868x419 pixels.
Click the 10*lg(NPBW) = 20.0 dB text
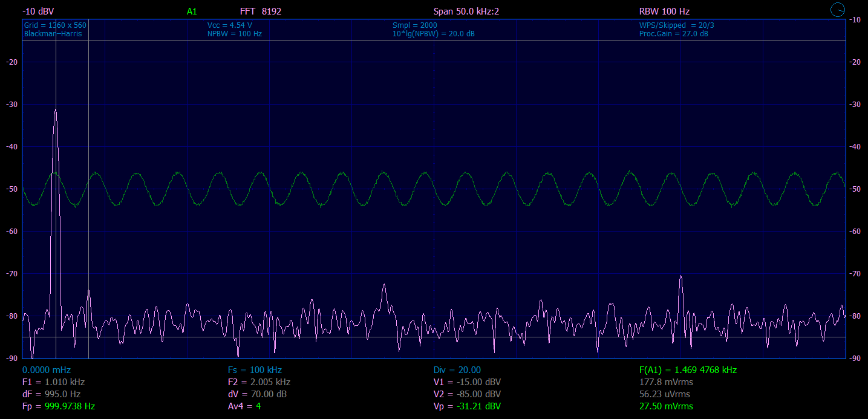(x=434, y=34)
